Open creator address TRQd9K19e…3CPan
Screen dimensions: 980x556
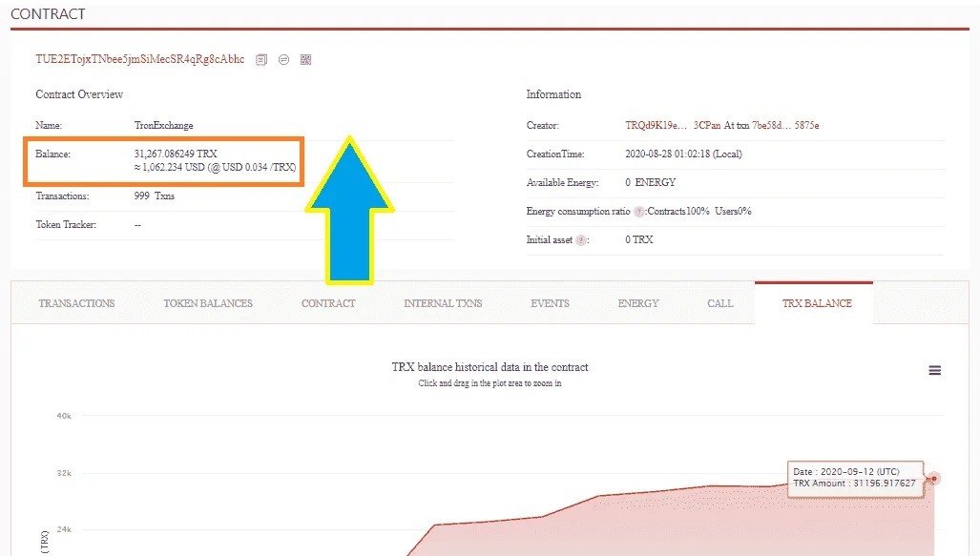673,126
